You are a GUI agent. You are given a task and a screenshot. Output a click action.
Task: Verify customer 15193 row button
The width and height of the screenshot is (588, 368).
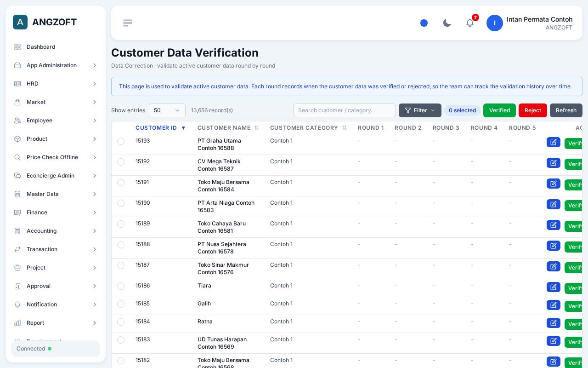pyautogui.click(x=574, y=144)
